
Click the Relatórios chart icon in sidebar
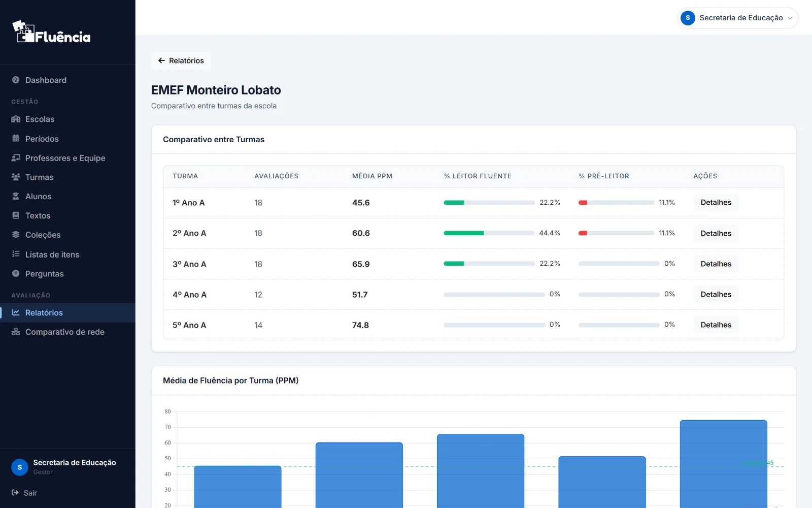(16, 312)
